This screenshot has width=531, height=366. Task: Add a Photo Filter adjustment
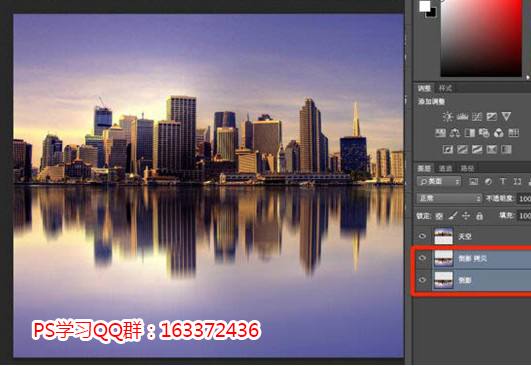pos(484,133)
